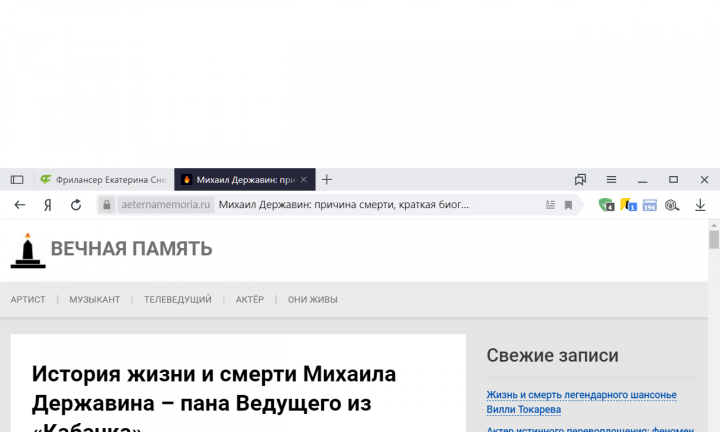This screenshot has width=720, height=432.
Task: Open the МУЗЫКАНТ menu category
Action: (95, 299)
